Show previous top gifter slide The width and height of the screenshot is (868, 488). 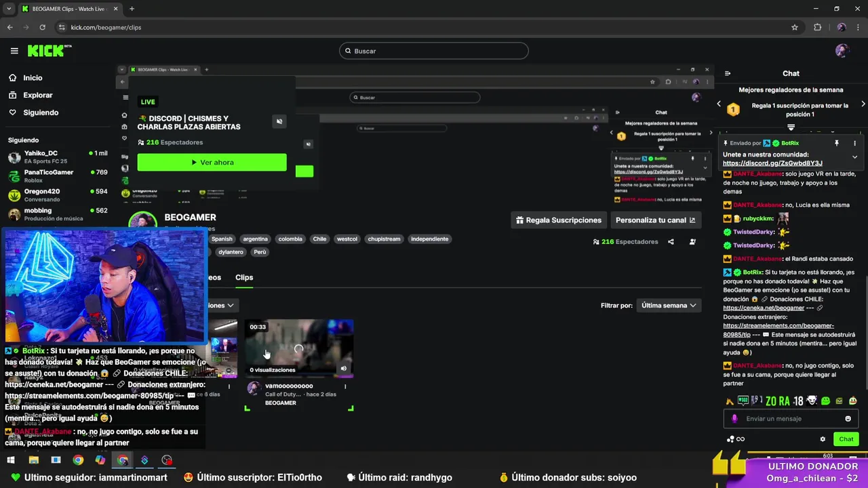point(719,104)
